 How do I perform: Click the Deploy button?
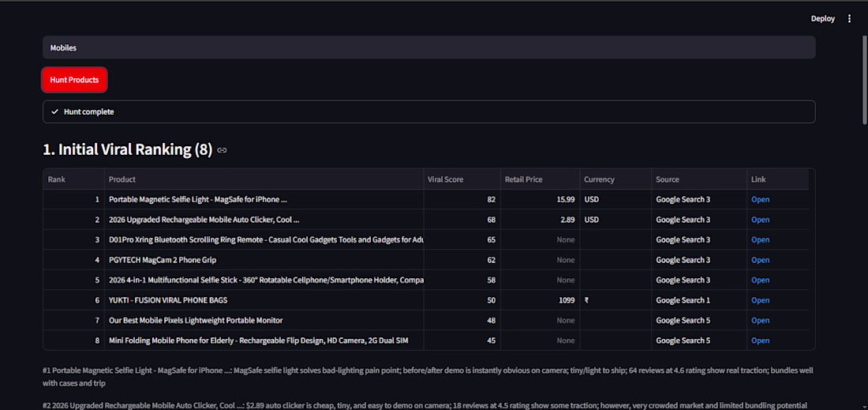[x=822, y=19]
